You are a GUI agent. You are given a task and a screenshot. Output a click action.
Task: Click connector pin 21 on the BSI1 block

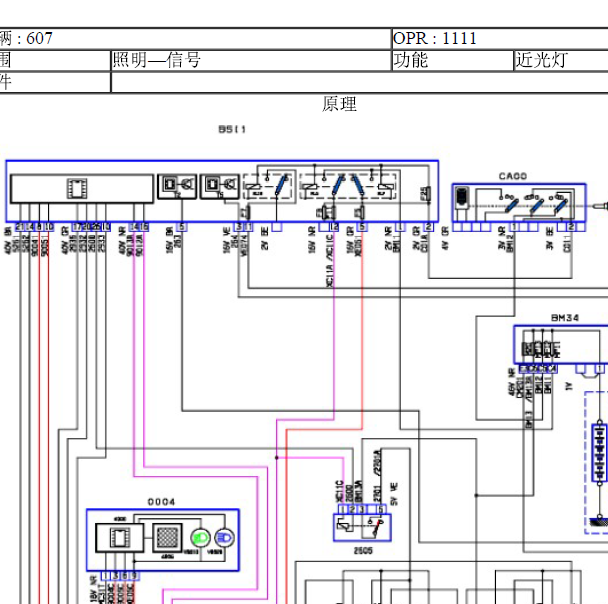(x=20, y=227)
